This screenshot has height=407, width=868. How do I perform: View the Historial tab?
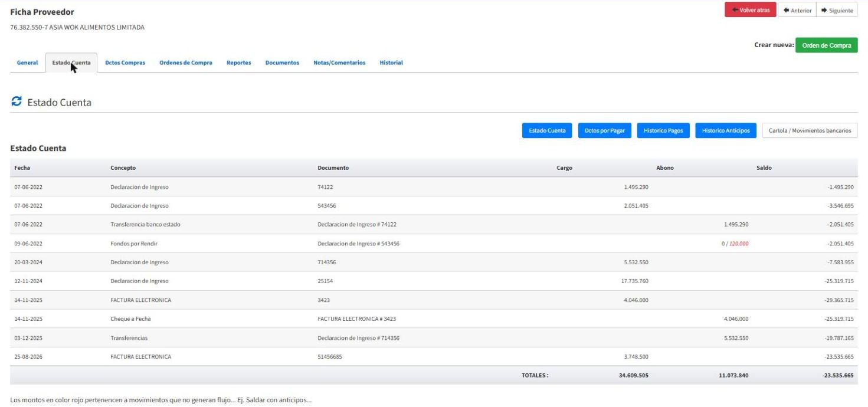tap(391, 63)
